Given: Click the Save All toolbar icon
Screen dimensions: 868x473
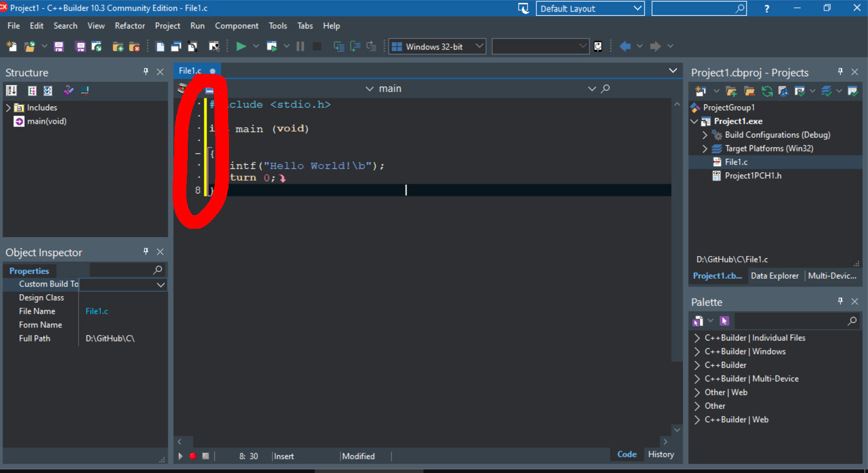Looking at the screenshot, I should (80, 46).
